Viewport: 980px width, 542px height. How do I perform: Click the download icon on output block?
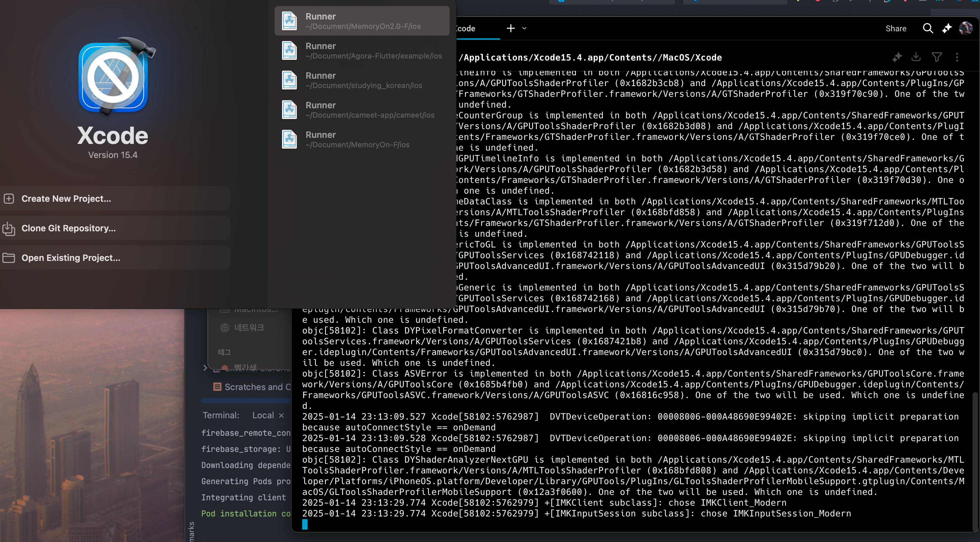pyautogui.click(x=916, y=57)
